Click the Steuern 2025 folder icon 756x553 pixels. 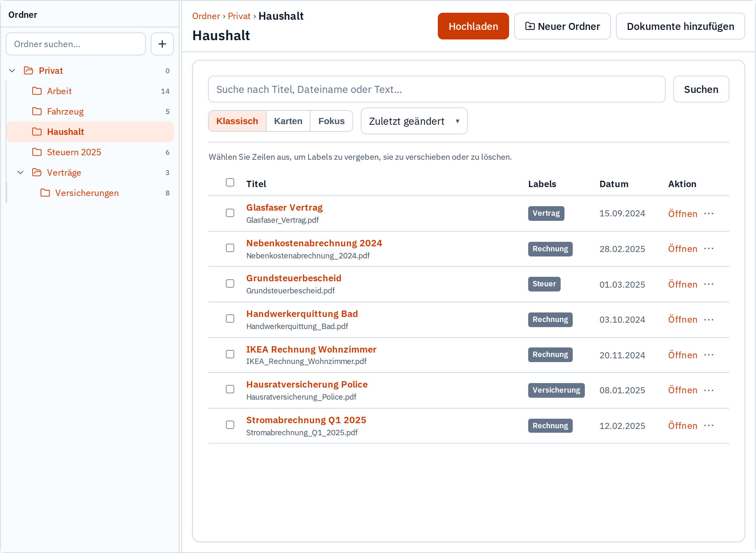[37, 152]
